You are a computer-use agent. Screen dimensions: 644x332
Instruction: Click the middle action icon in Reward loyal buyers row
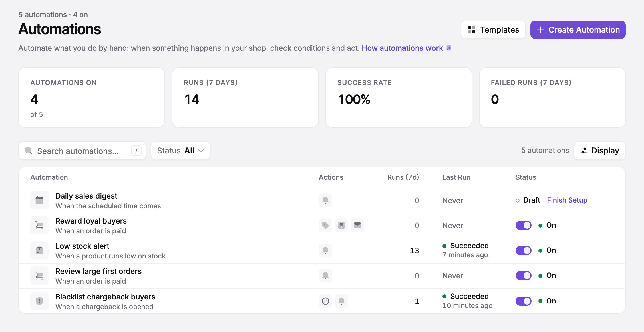tap(341, 225)
